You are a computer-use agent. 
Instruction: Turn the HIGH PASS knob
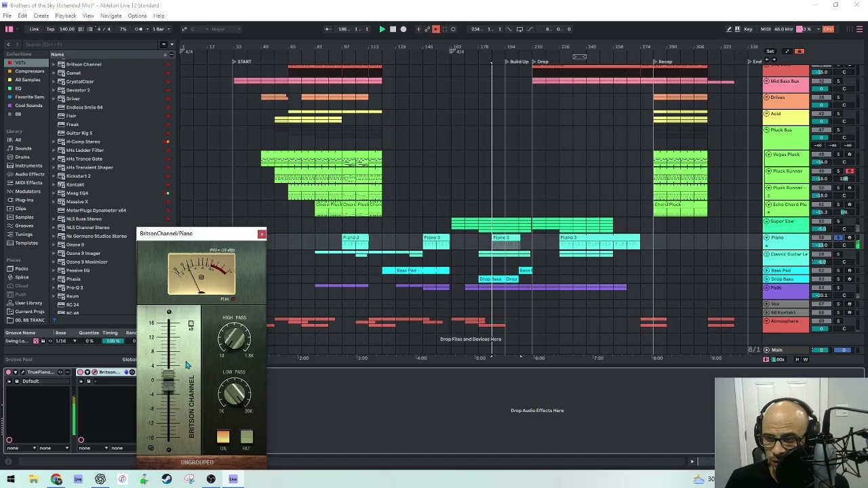234,338
